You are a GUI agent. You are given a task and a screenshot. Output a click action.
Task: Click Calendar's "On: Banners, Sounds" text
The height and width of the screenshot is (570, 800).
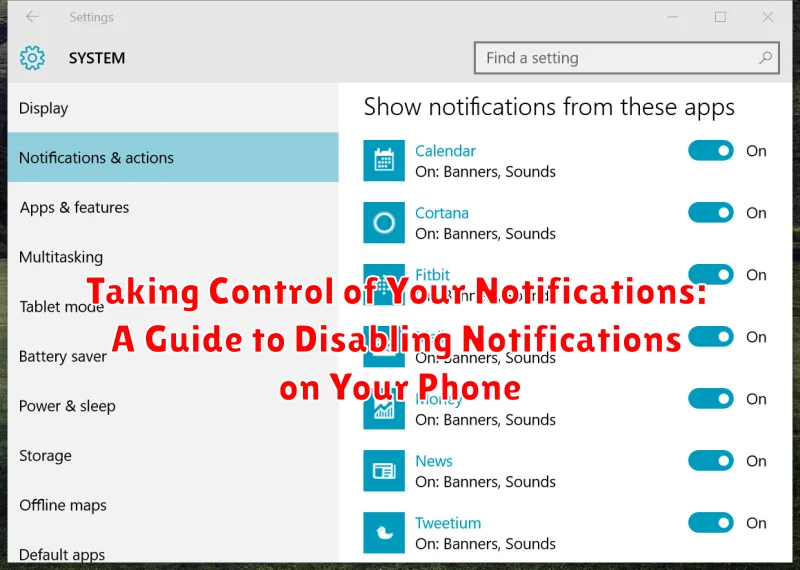485,171
